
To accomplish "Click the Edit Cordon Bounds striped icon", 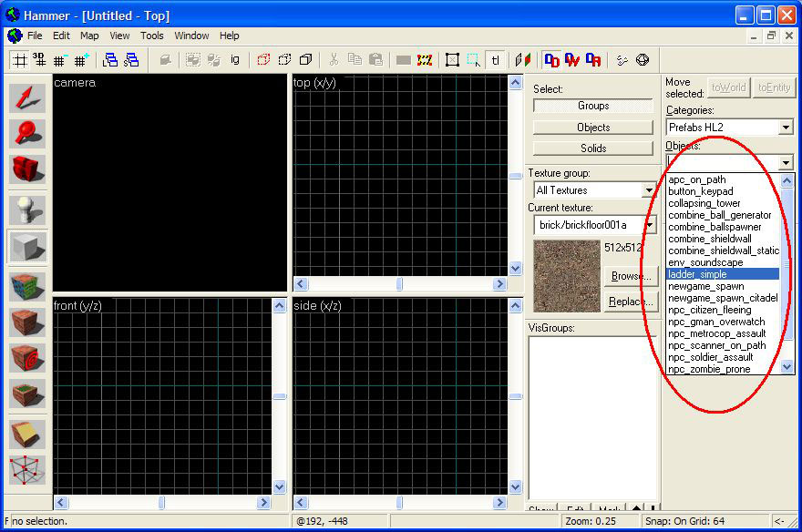I will click(425, 60).
